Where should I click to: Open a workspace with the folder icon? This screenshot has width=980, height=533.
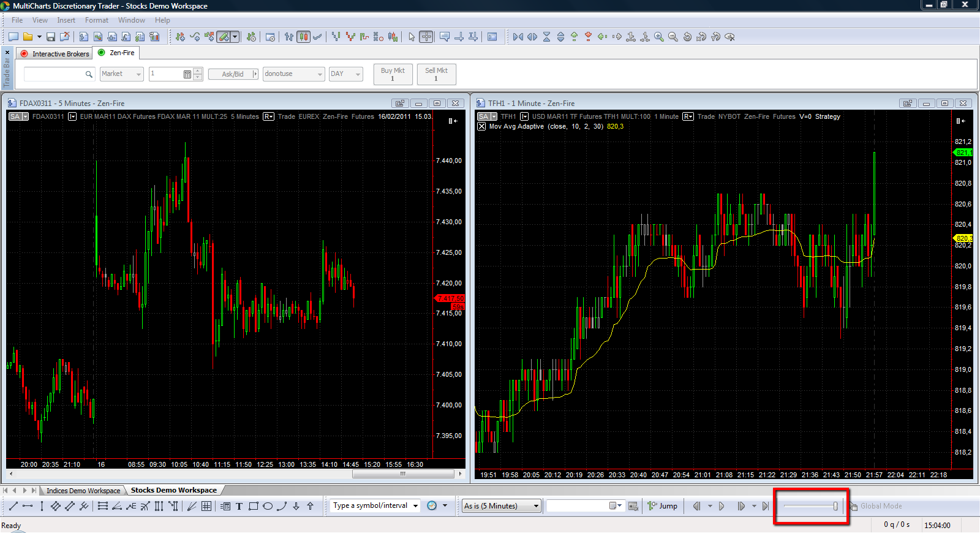pyautogui.click(x=28, y=37)
